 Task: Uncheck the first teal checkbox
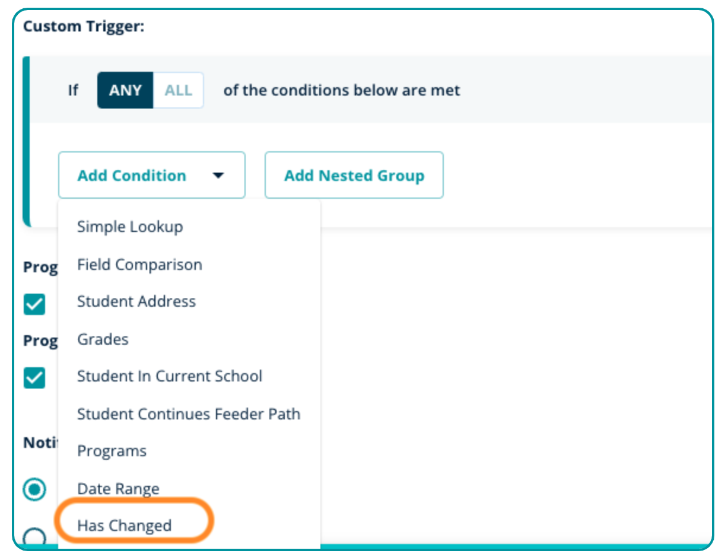tap(34, 305)
